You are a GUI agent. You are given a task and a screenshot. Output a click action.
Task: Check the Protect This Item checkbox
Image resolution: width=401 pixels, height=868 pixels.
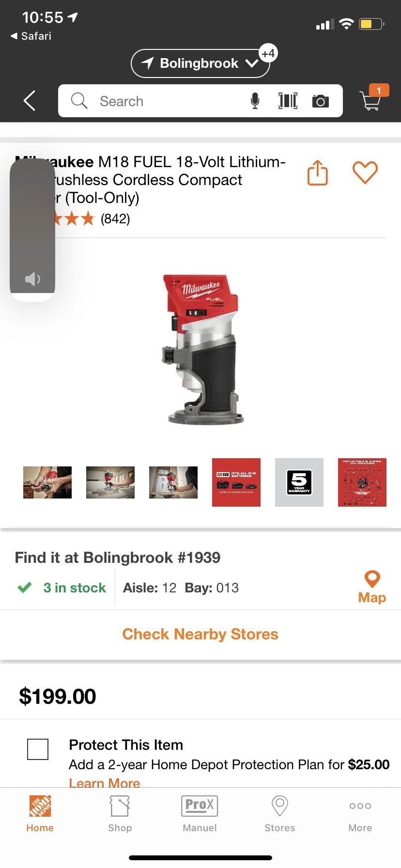[38, 749]
